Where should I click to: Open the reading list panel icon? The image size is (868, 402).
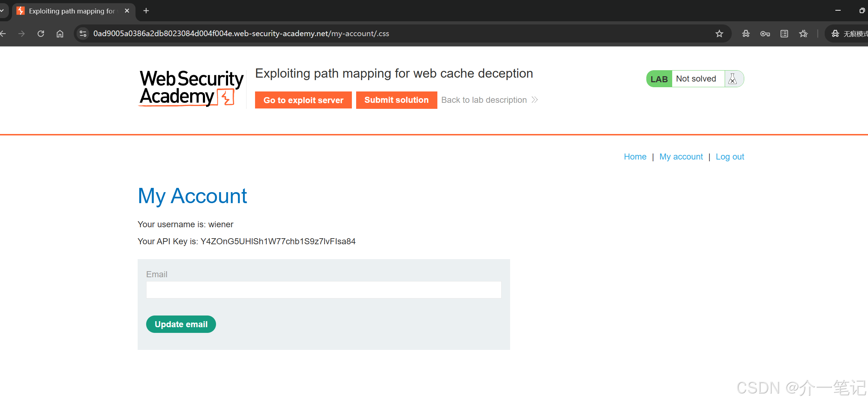point(784,34)
